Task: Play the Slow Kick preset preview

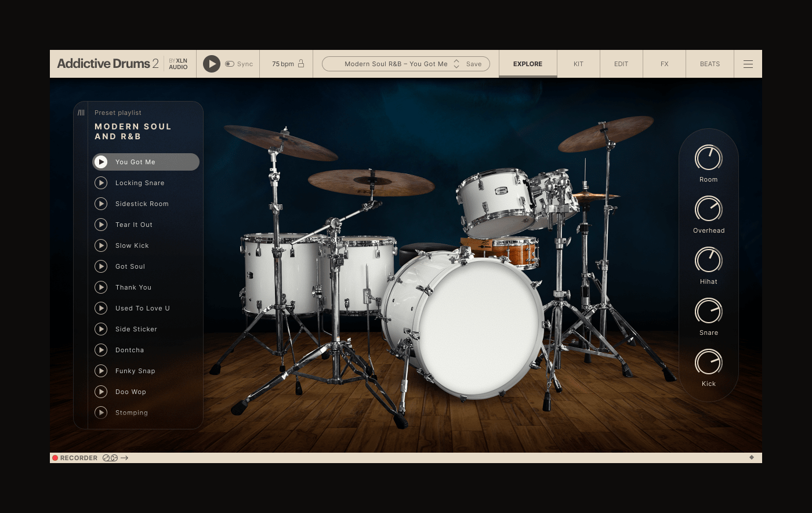Action: pos(101,245)
